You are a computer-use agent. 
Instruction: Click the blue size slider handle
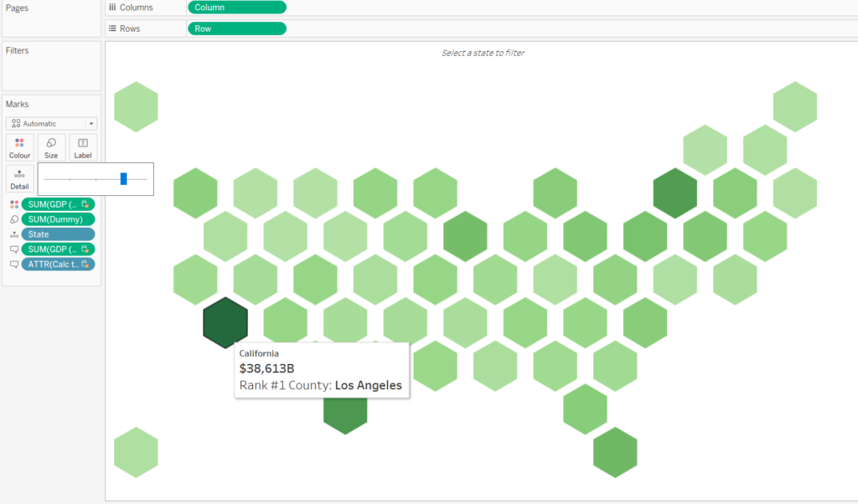click(124, 179)
